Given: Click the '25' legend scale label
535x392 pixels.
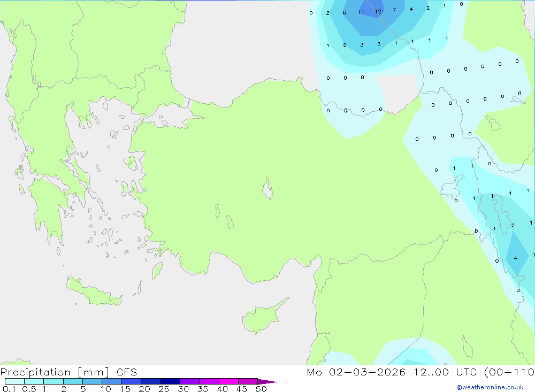Looking at the screenshot, I should pos(164,389).
